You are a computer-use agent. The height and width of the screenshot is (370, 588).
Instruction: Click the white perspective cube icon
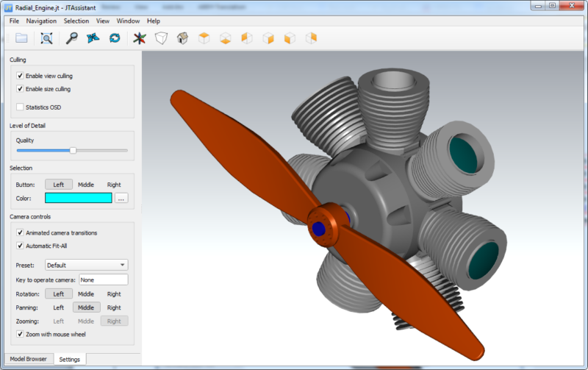161,38
